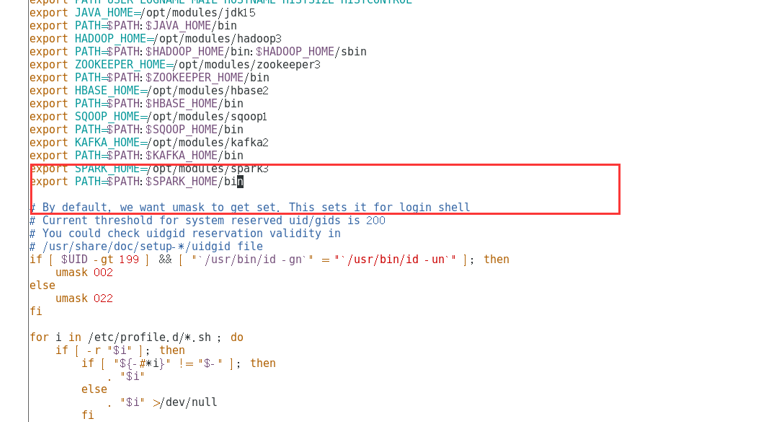Click the '$HBASE_HOME/bin' PATH line
Screen dimensions: 774x422
point(136,104)
